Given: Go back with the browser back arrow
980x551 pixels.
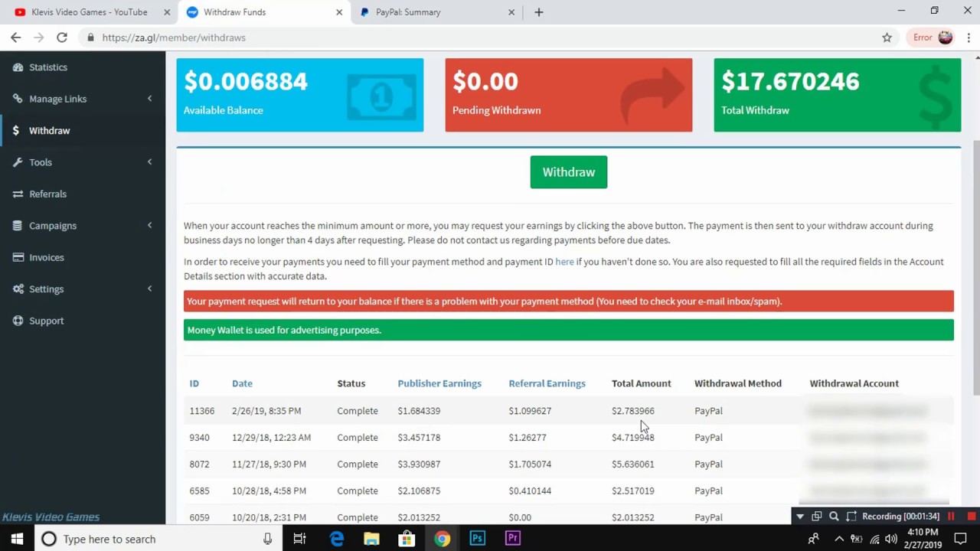Looking at the screenshot, I should (x=15, y=37).
